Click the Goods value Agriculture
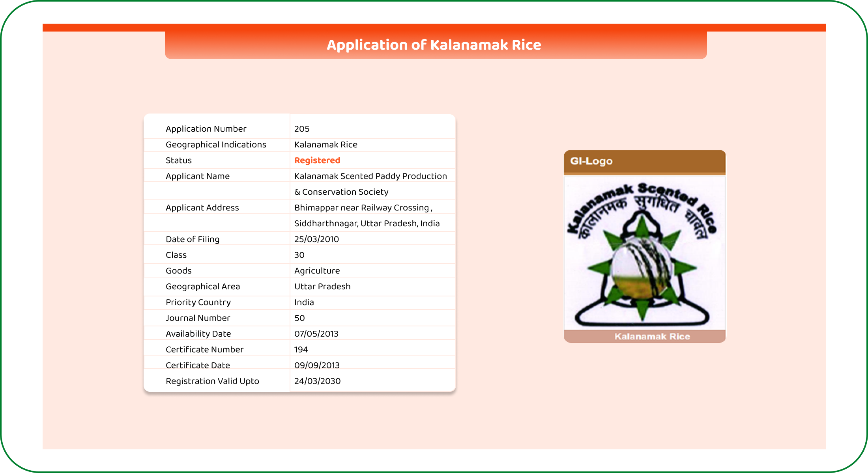This screenshot has height=473, width=868. (317, 271)
